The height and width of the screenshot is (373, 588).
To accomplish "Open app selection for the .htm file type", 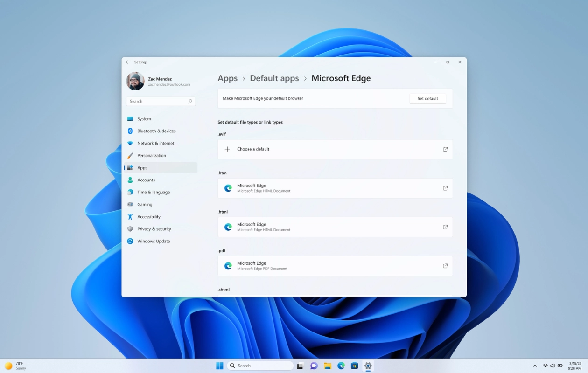I will 335,188.
